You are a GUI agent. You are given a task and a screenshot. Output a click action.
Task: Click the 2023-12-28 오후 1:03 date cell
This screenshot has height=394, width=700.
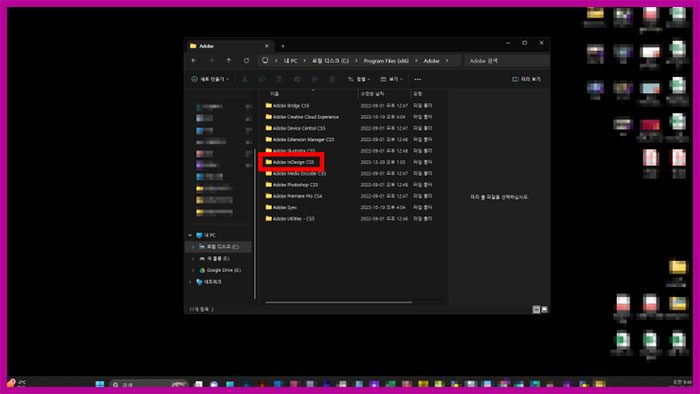[383, 162]
